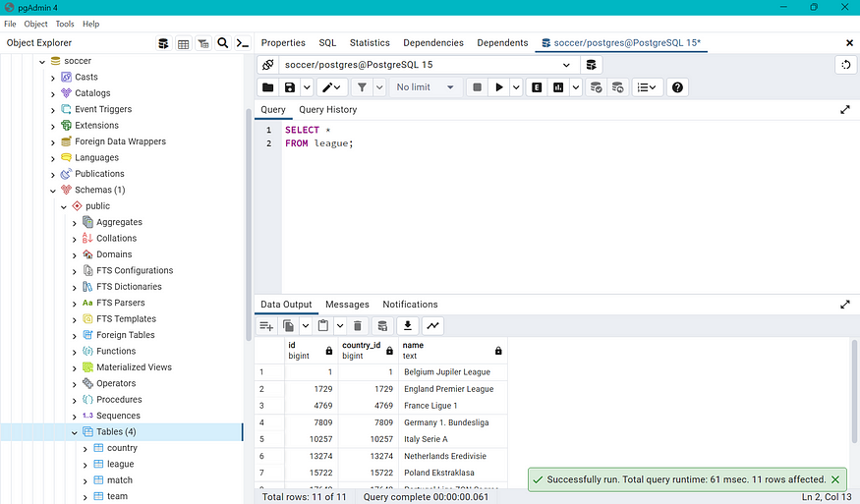The height and width of the screenshot is (504, 860).
Task: Open the No limit rows dropdown
Action: point(425,87)
